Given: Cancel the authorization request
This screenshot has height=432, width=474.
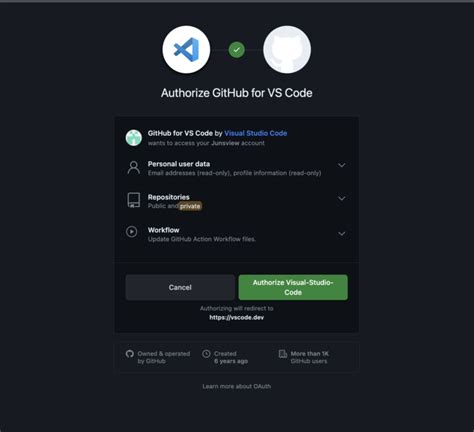Looking at the screenshot, I should (180, 287).
